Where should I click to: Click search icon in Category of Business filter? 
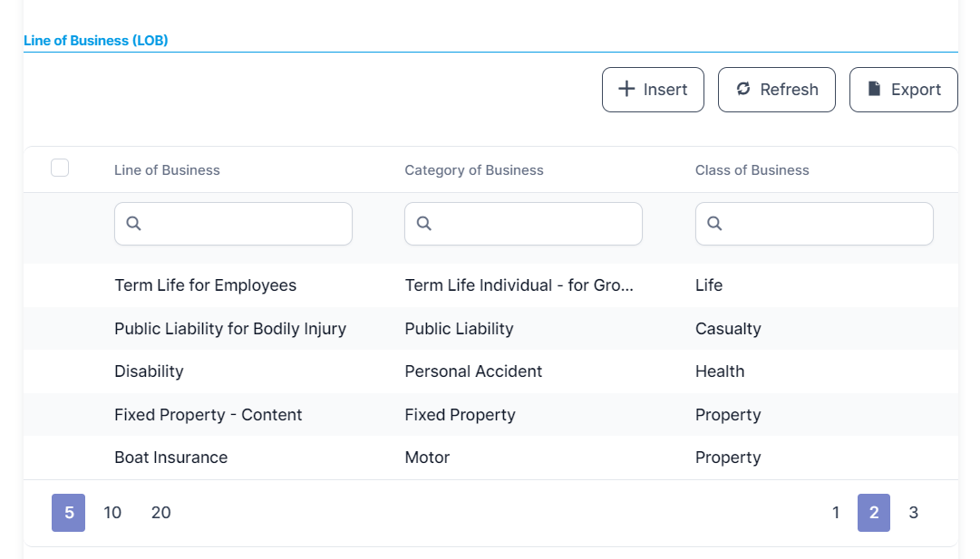(423, 224)
